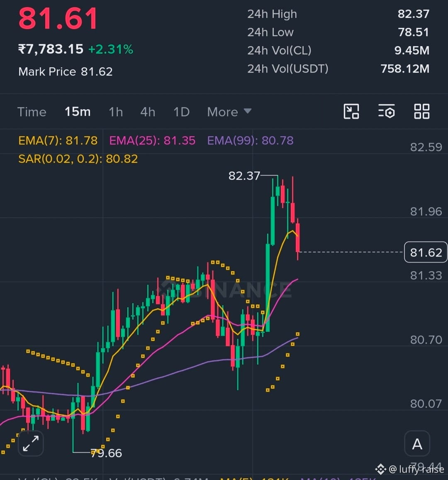Tap the 82.59 price axis label
This screenshot has height=480, width=448.
[426, 147]
